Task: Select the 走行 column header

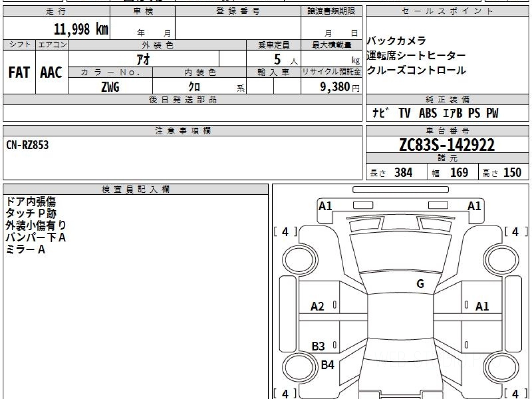Action: (x=56, y=12)
